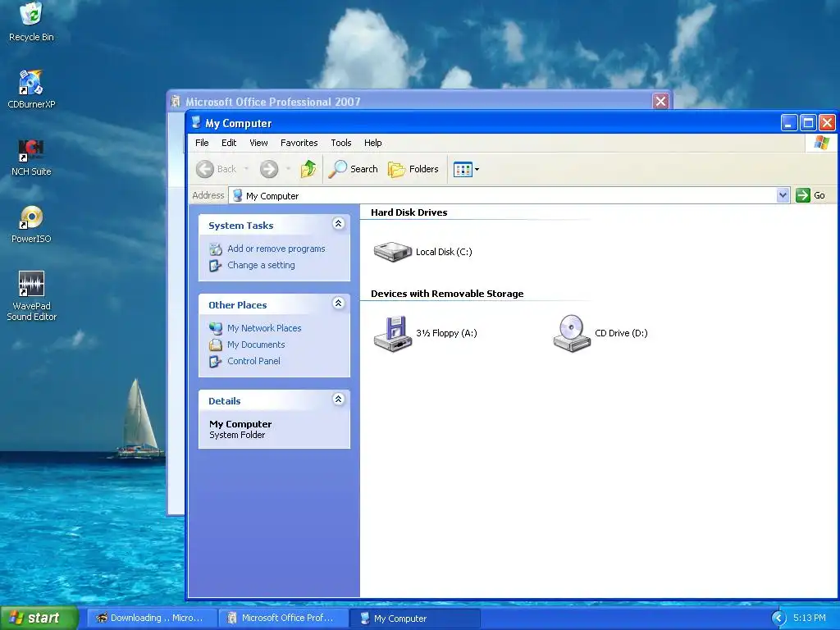Open the NCH Suite desktop shortcut

click(x=32, y=157)
